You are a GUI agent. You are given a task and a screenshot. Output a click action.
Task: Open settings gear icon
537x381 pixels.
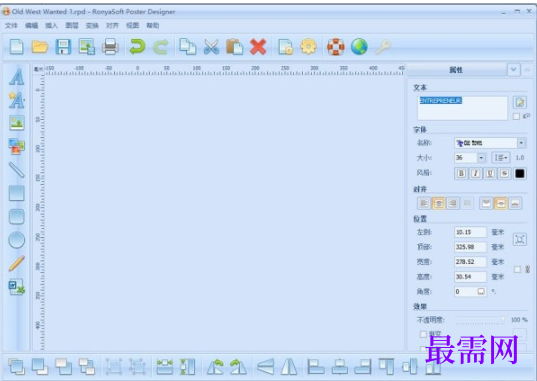click(308, 47)
